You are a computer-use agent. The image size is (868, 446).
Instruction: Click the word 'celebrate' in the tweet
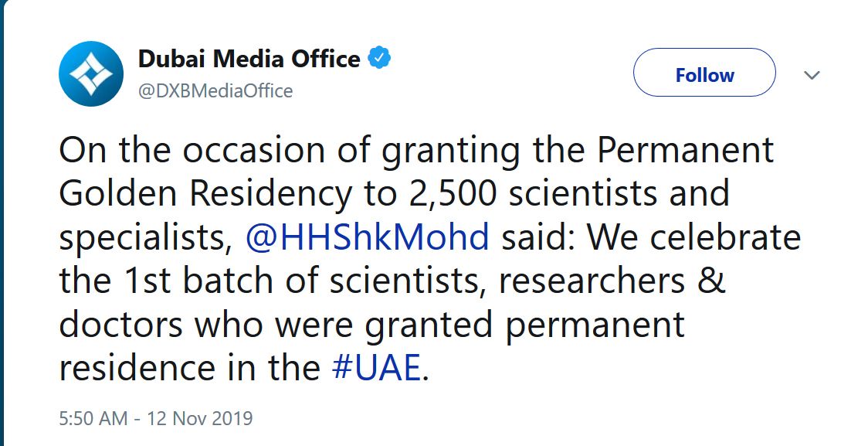[726, 237]
